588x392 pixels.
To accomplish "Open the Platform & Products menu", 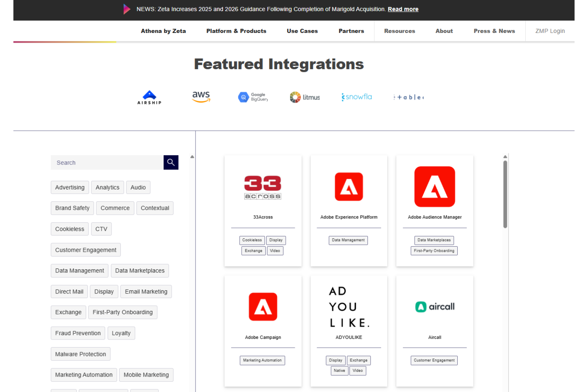I will click(x=236, y=31).
